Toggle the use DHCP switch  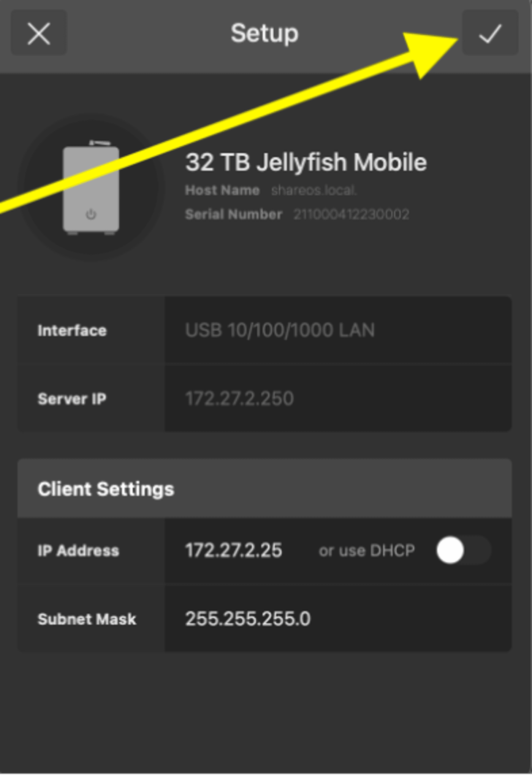463,550
